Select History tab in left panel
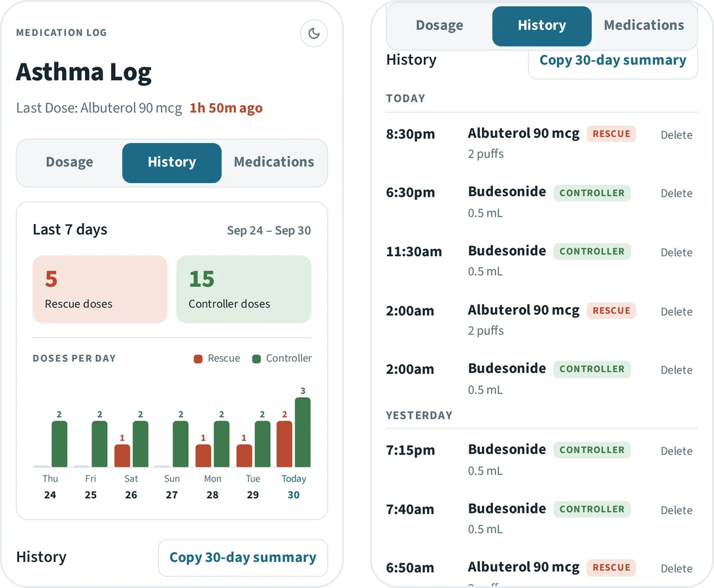The height and width of the screenshot is (588, 714). [172, 163]
